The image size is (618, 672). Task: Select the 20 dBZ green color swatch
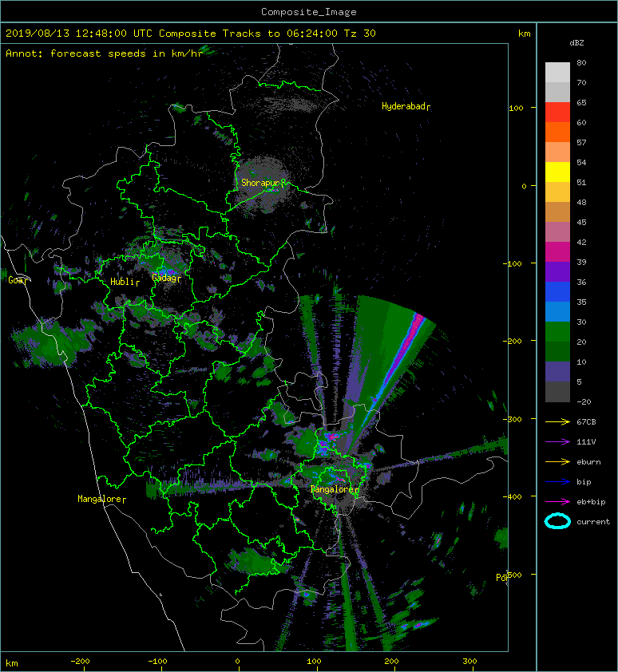pos(557,351)
